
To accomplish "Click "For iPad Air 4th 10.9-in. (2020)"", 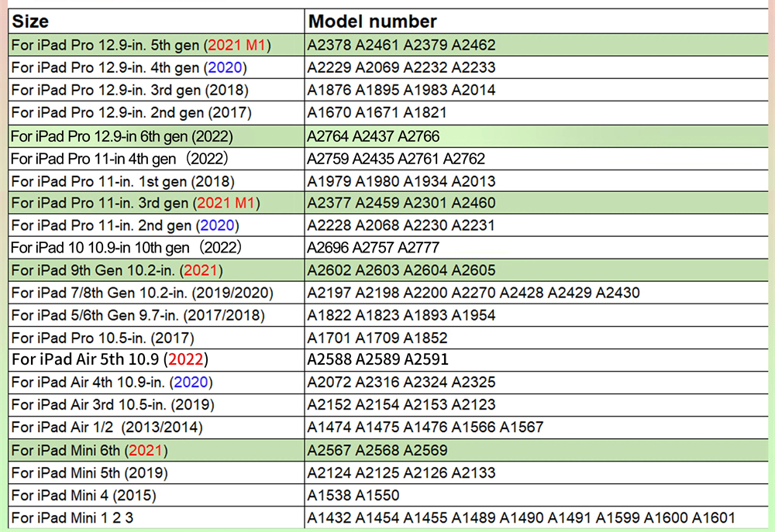I will point(112,382).
